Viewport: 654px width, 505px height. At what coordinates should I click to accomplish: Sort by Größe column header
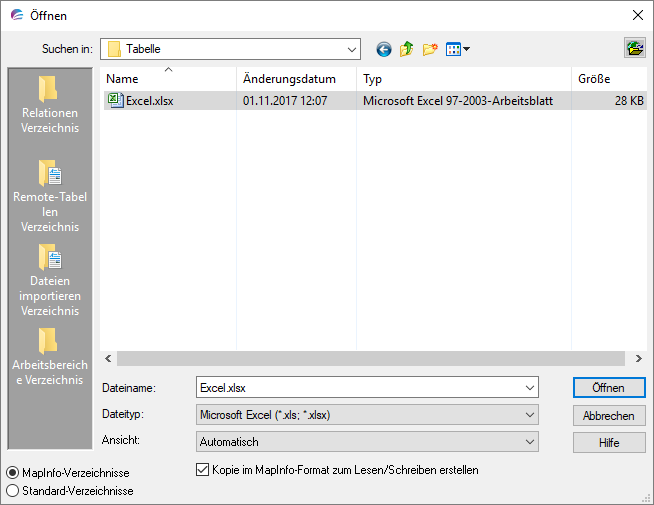pos(609,79)
